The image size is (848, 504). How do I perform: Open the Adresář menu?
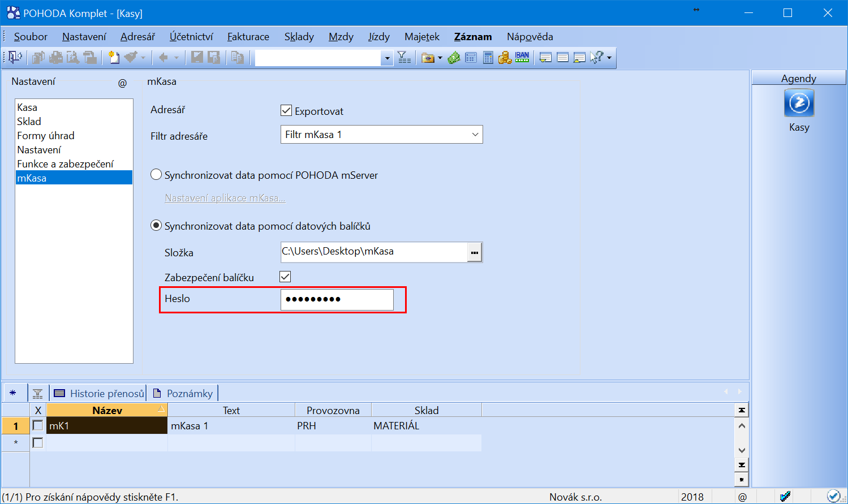coord(137,37)
